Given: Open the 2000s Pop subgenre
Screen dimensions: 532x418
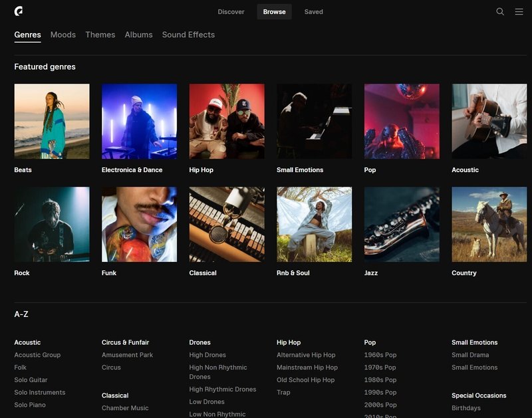Looking at the screenshot, I should pos(380,405).
